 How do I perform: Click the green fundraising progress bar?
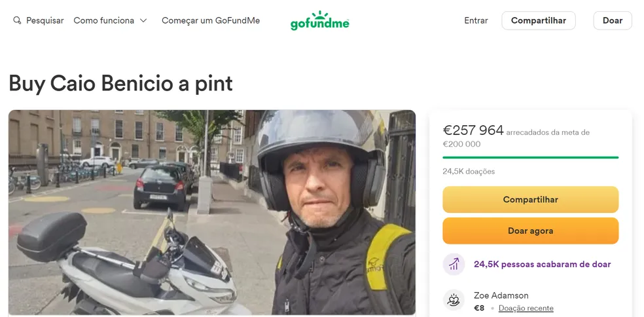coord(530,157)
